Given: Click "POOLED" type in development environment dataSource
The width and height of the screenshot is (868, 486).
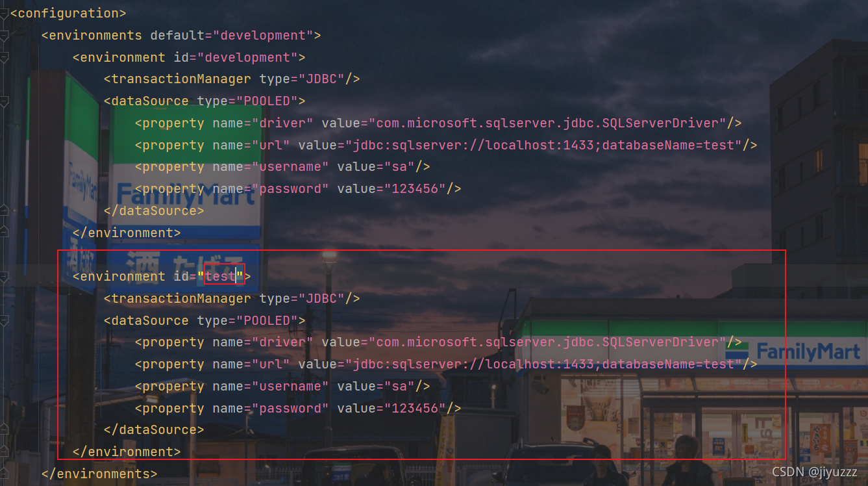Looking at the screenshot, I should click(x=267, y=101).
